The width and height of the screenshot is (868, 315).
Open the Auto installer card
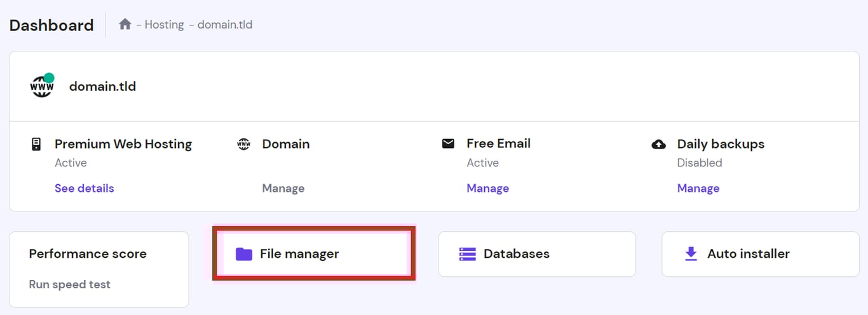click(x=760, y=254)
